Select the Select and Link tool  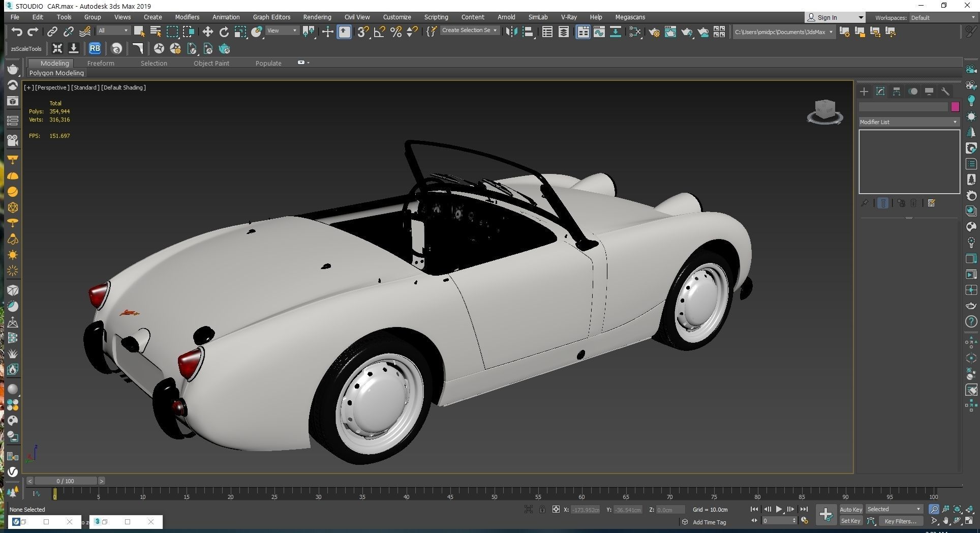(52, 32)
